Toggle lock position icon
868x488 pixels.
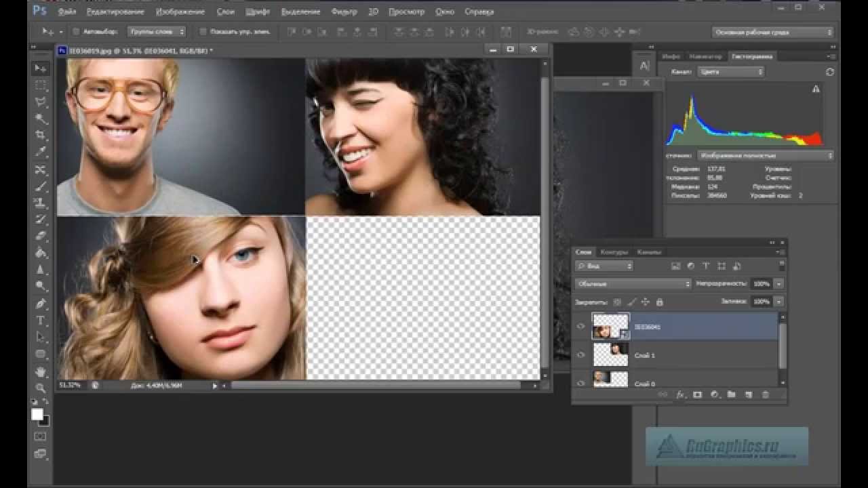coord(645,302)
